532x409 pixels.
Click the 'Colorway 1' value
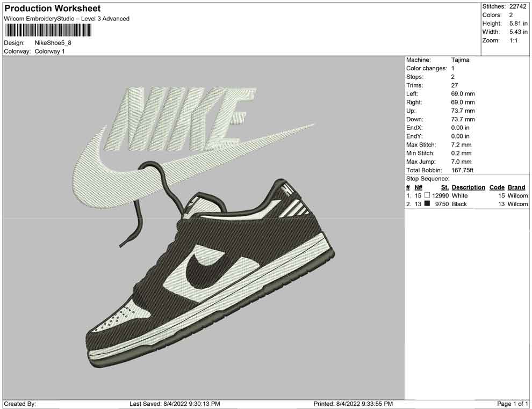(49, 52)
